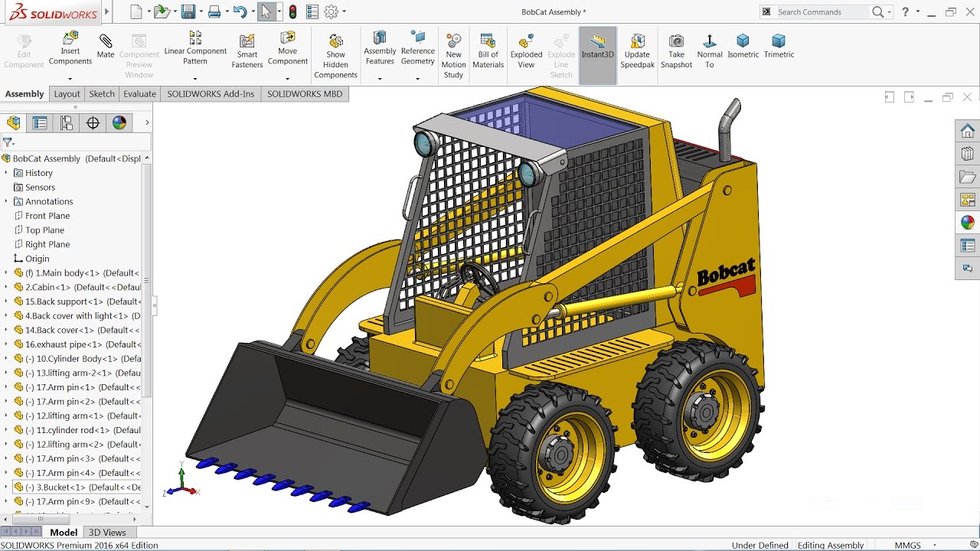Create an Exploded View
The height and width of the screenshot is (551, 980).
coord(526,51)
